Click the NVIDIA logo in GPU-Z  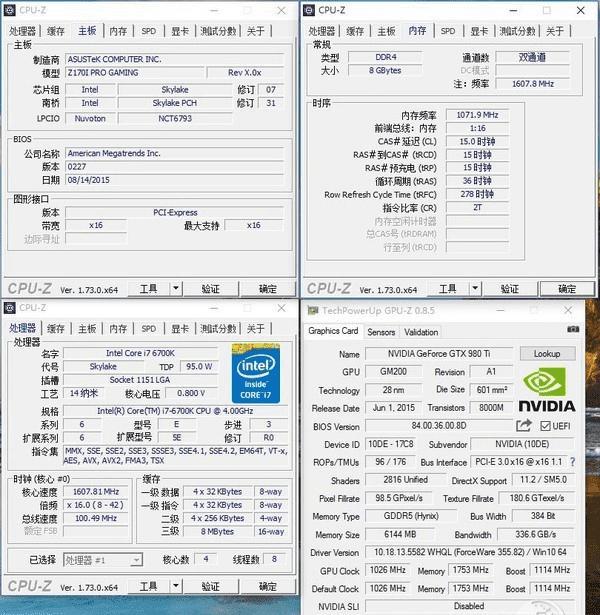coord(547,389)
